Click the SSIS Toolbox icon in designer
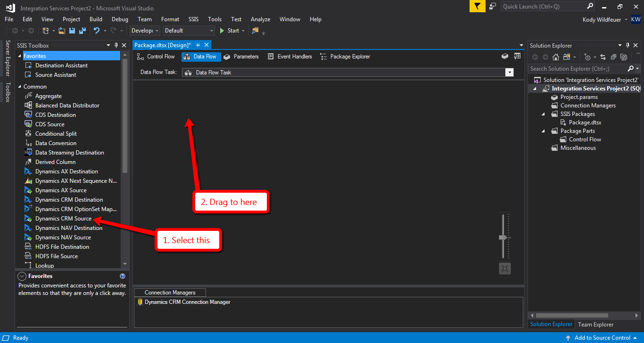Screen dimensions: 644x343 [x=504, y=56]
